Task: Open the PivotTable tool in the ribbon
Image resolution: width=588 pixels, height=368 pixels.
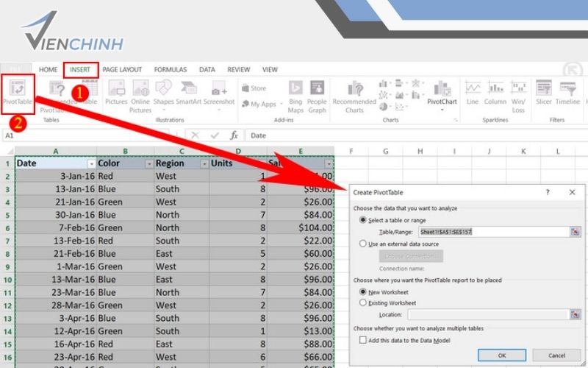Action: (x=18, y=93)
